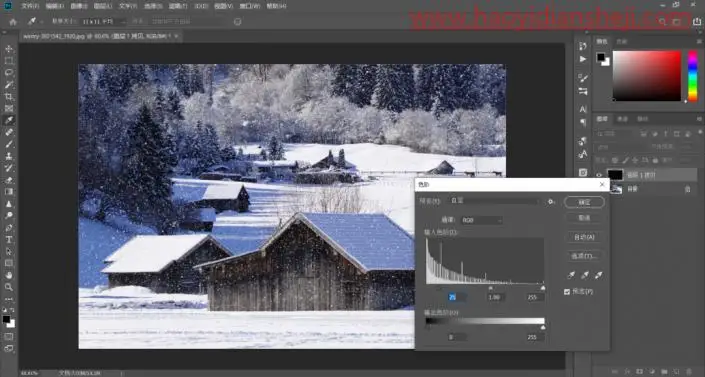Click the lock icon on Background layer
The image size is (705, 377).
[x=687, y=189]
